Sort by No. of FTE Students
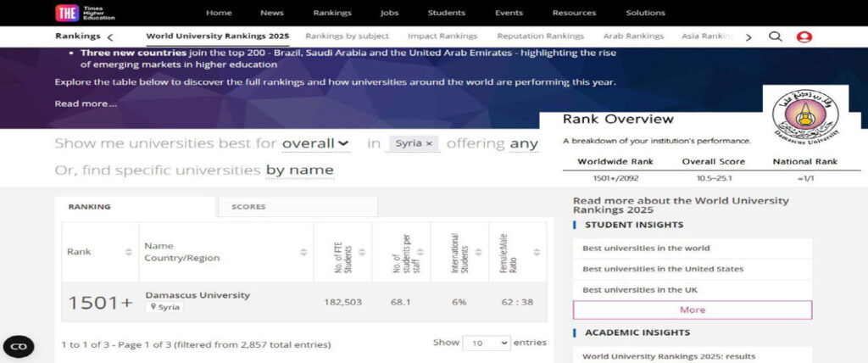This screenshot has width=868, height=363. pyautogui.click(x=362, y=252)
